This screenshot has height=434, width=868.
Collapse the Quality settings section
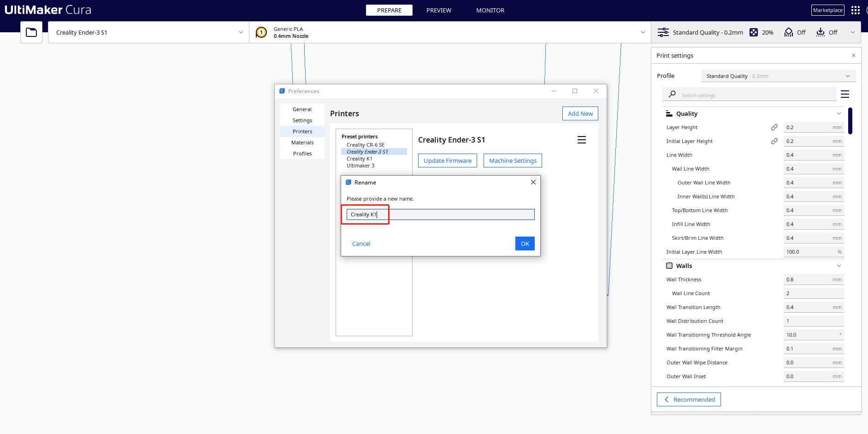click(839, 113)
